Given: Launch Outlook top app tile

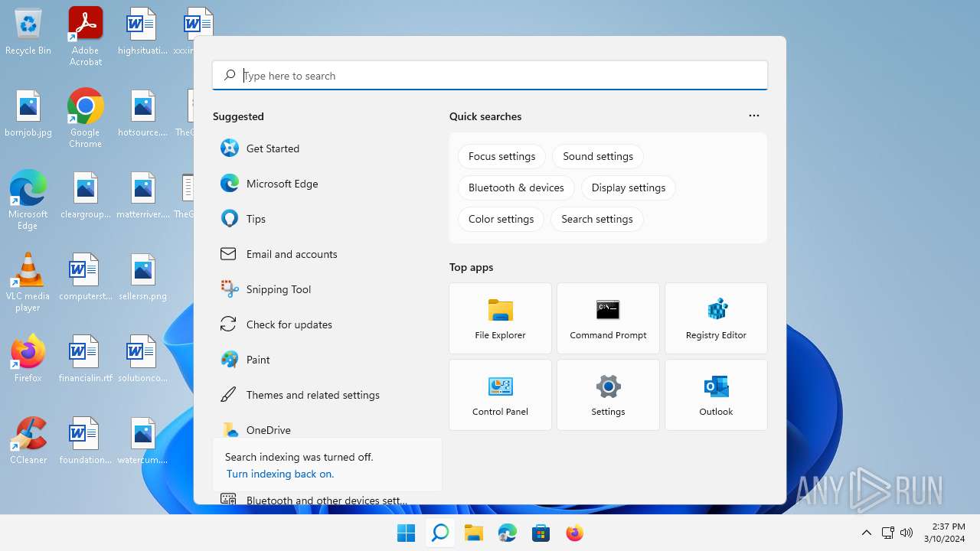Looking at the screenshot, I should (716, 395).
